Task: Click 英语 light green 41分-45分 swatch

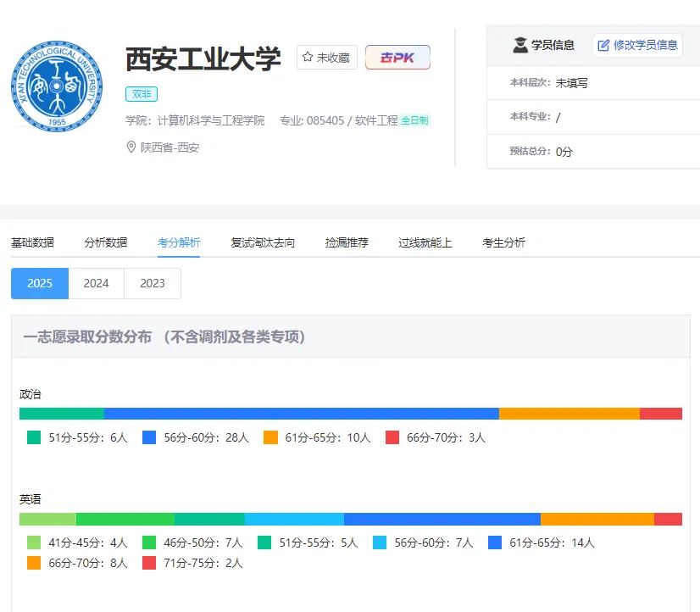Action: 34,542
